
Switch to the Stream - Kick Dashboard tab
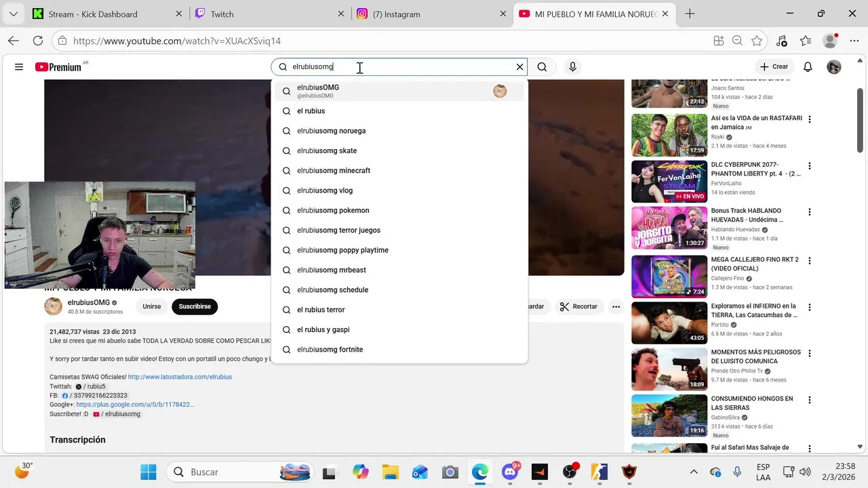tap(106, 14)
